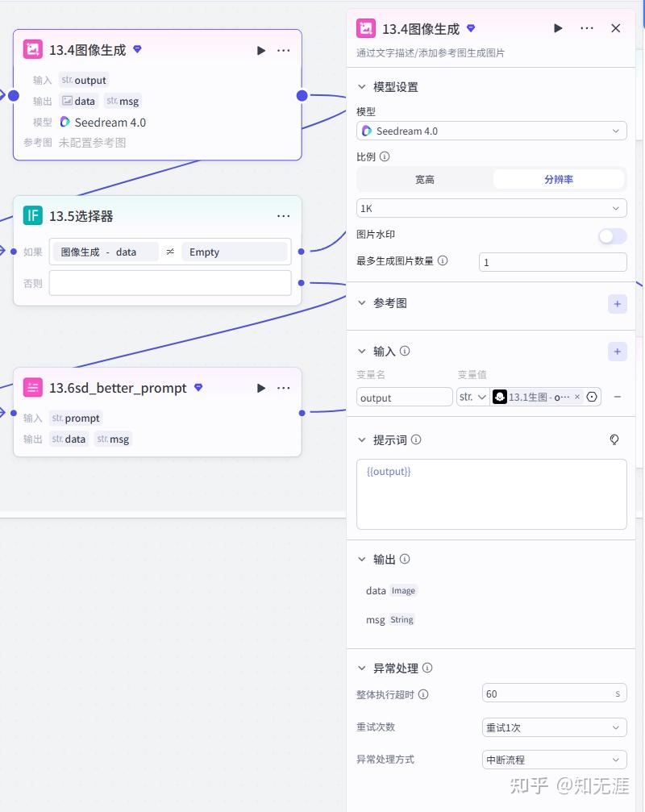Click the str. prompt input tag
Image resolution: width=645 pixels, height=812 pixels.
pos(76,418)
